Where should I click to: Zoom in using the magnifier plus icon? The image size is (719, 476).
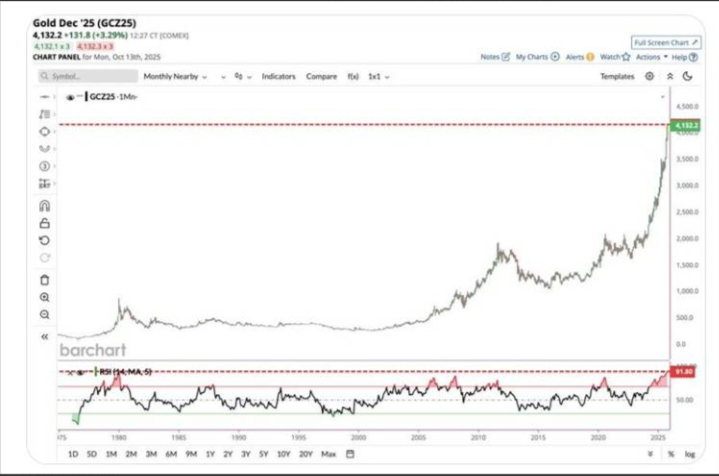tap(44, 297)
